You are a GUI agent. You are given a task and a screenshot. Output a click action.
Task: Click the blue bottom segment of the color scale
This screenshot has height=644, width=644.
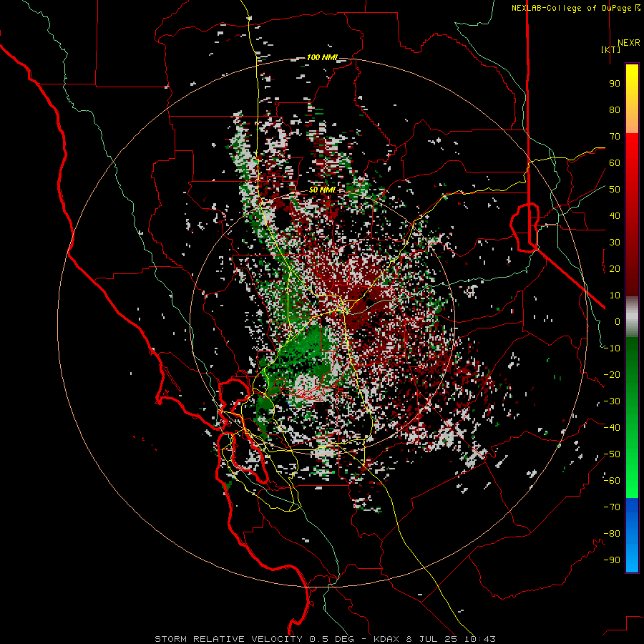pyautogui.click(x=632, y=535)
